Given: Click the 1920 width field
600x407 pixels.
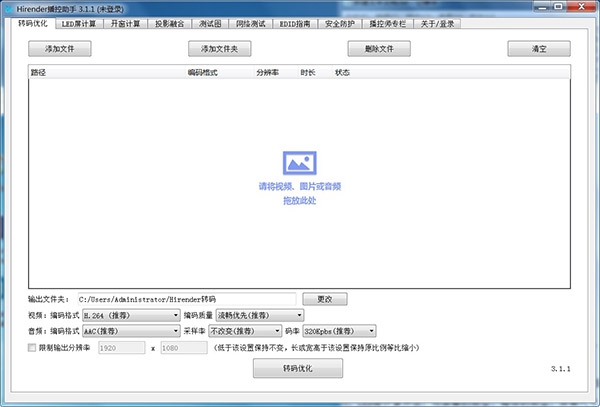Looking at the screenshot, I should [x=122, y=348].
